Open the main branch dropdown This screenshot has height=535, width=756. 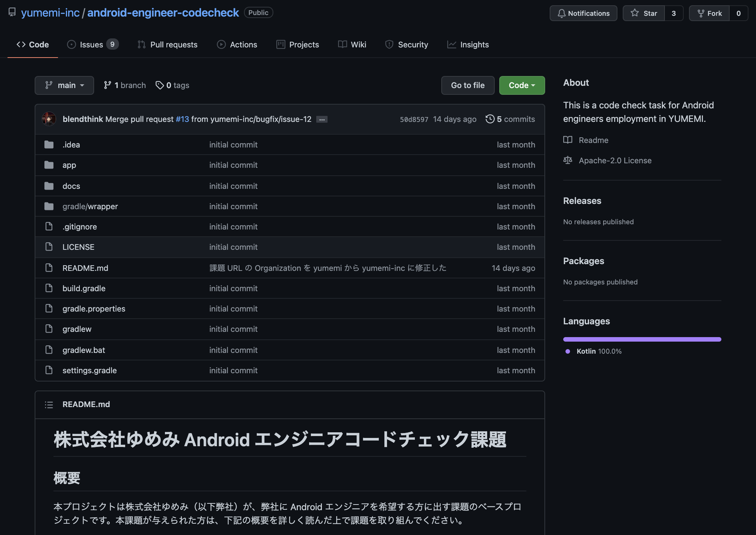pos(64,85)
